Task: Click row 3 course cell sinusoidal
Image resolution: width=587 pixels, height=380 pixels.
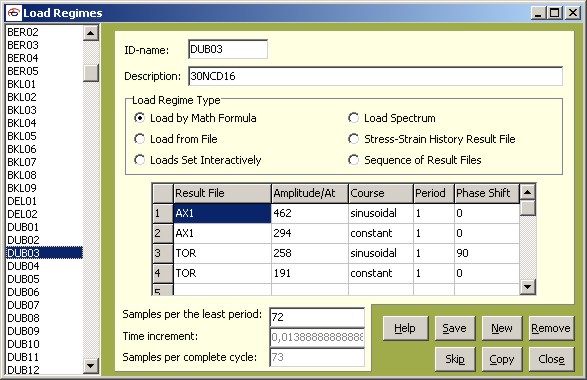Action: [381, 253]
